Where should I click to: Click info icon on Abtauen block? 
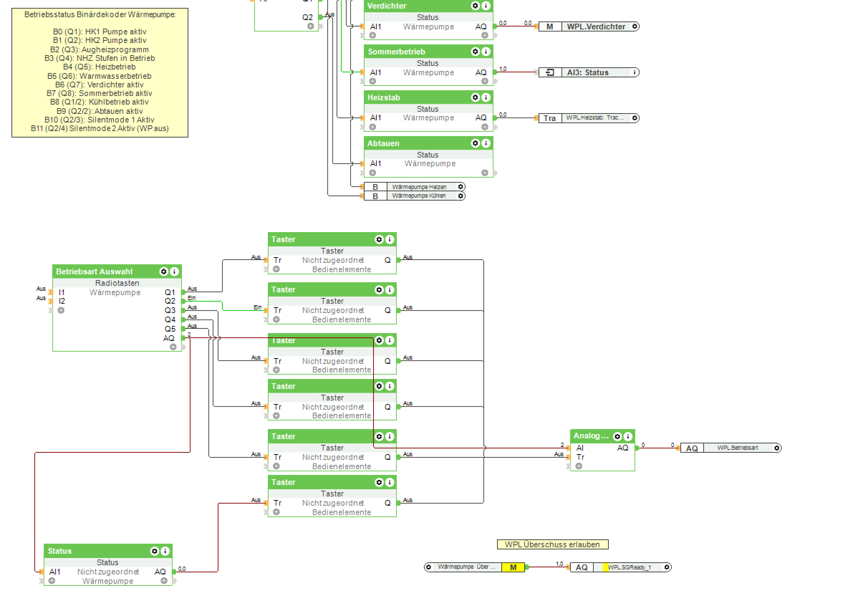pyautogui.click(x=486, y=143)
